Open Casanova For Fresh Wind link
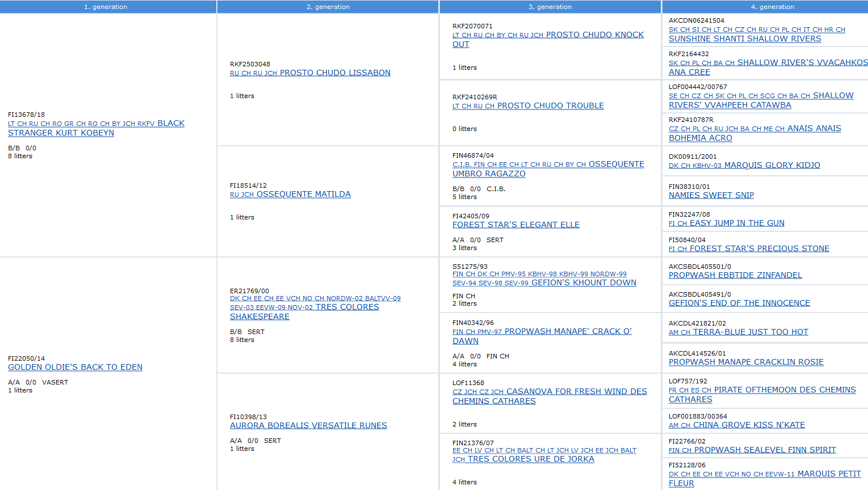Screen dimensions: 868x490 [x=576, y=391]
